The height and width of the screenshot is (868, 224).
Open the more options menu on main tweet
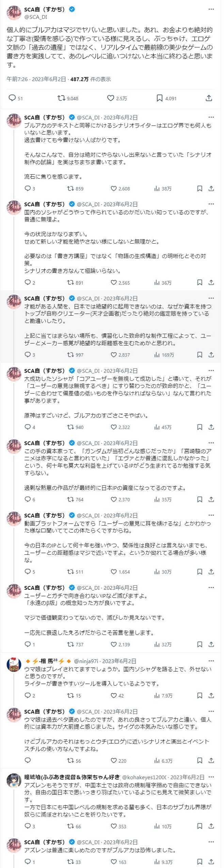pyautogui.click(x=211, y=9)
